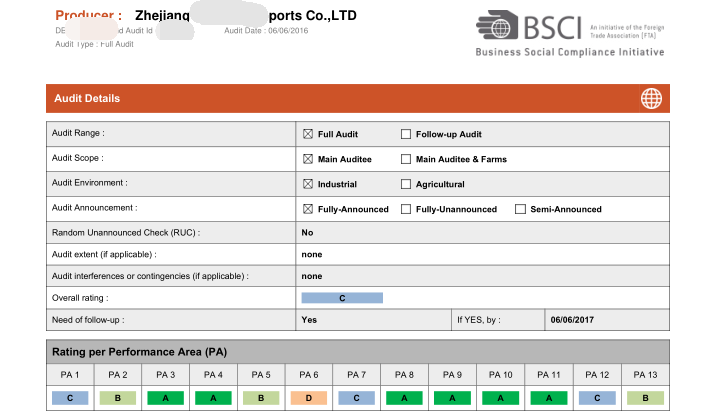The height and width of the screenshot is (418, 719).
Task: Click the 'Audit Type : Full Audit' text
Action: 94,44
